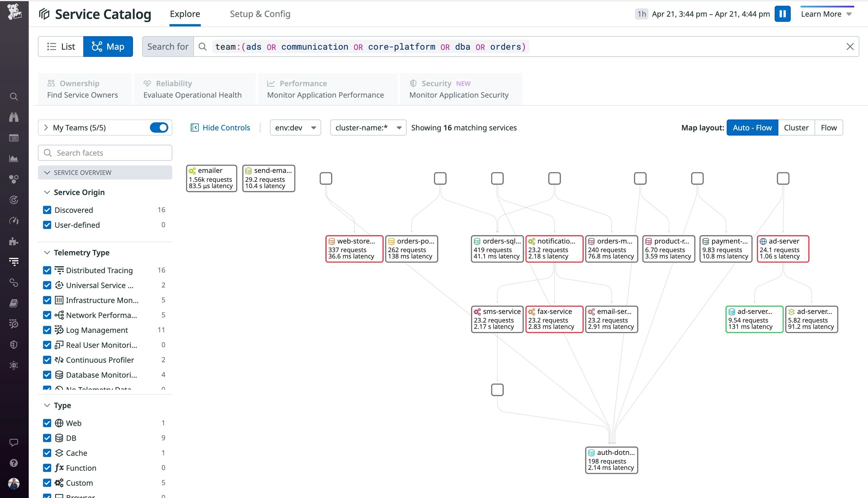Click the Integrations puzzle-piece icon

tap(14, 241)
